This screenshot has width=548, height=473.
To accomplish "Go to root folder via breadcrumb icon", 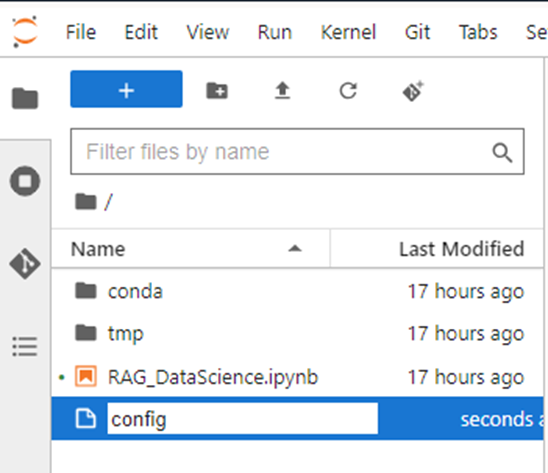I will (86, 201).
